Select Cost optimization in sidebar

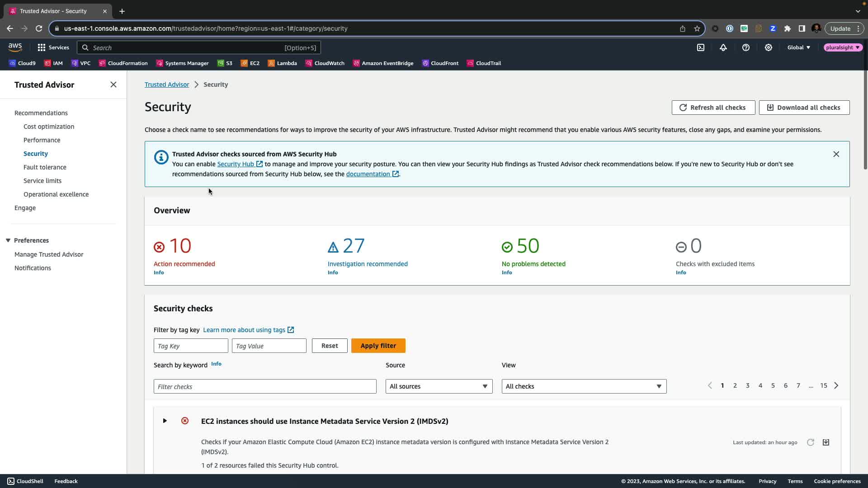(49, 127)
